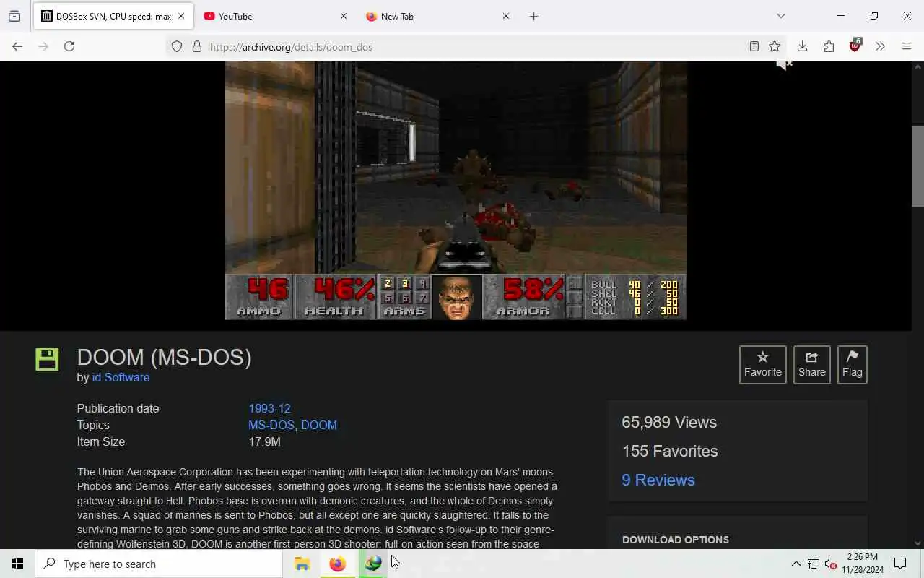
Task: Open the Firefox application menu
Action: (907, 46)
